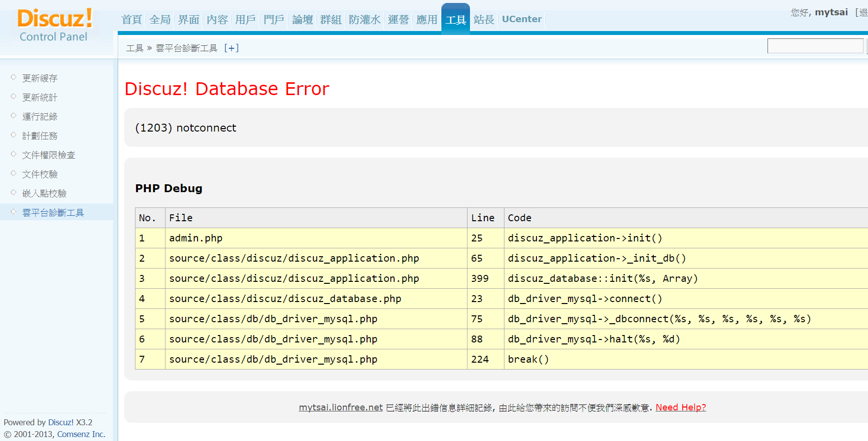Go to 計劃任務 in the sidebar

[40, 136]
